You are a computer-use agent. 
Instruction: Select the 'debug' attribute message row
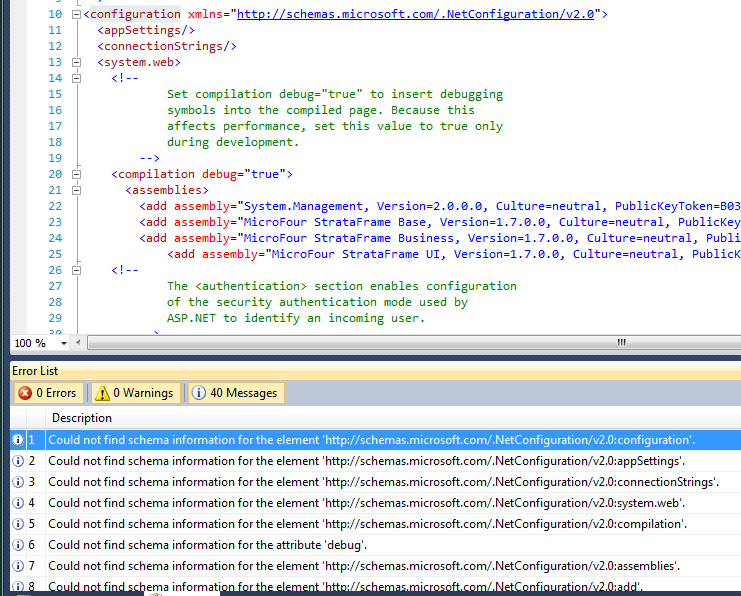(207, 545)
